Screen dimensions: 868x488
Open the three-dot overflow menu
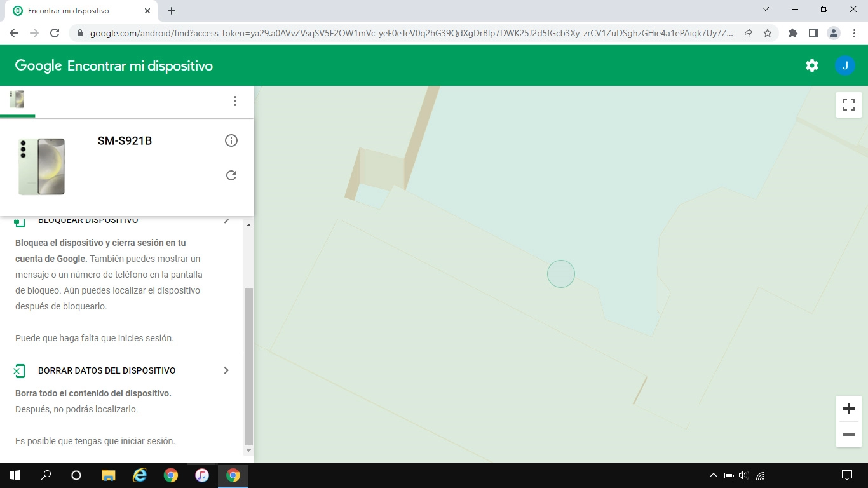click(235, 101)
